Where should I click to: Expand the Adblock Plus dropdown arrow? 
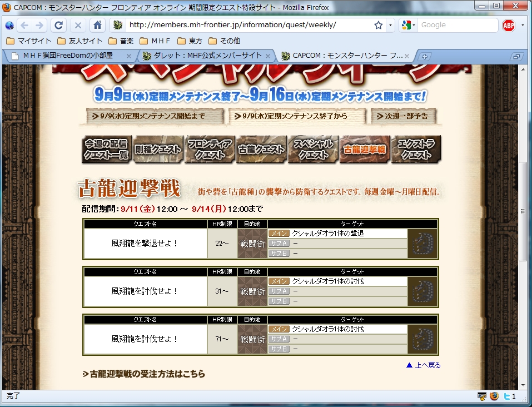(523, 25)
